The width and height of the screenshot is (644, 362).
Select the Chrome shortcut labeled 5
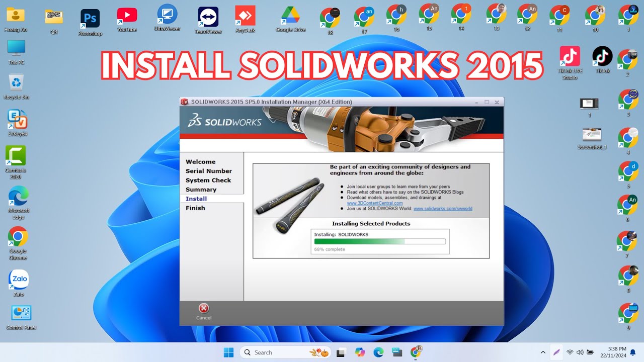pos(628,175)
